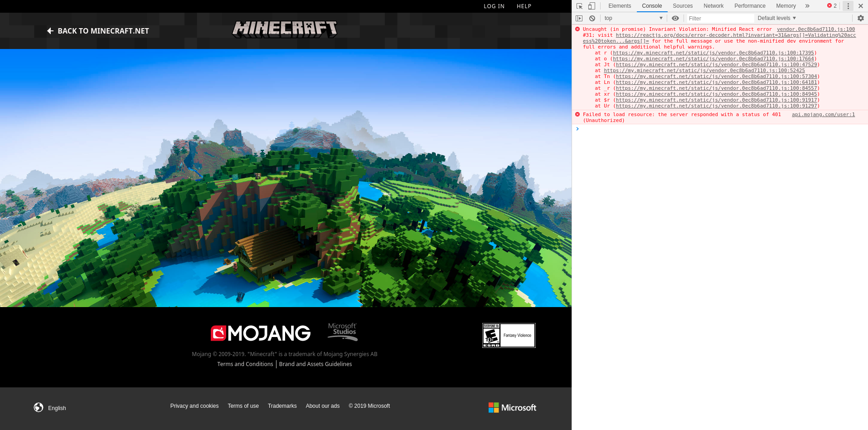Focus the console Filter field

coord(720,18)
